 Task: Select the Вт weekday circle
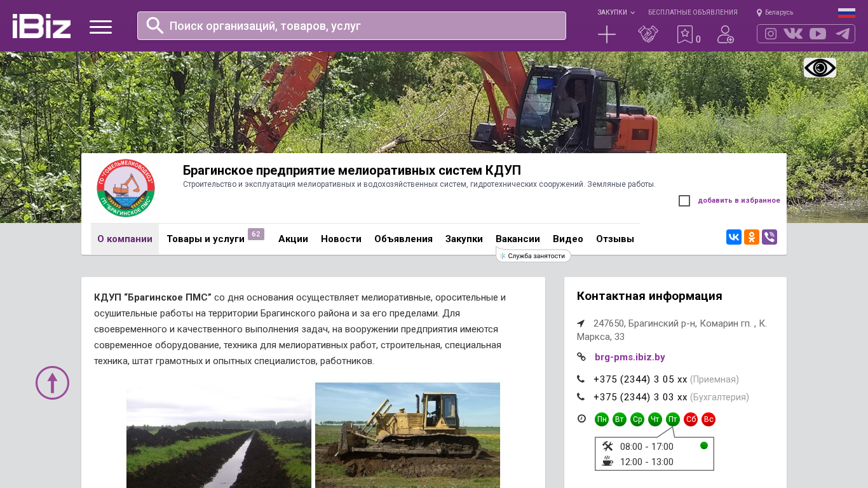tap(620, 419)
